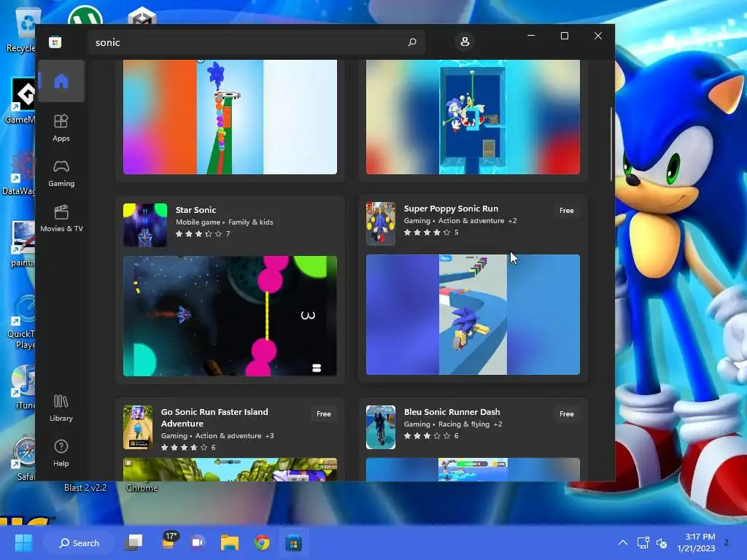Open Super Poppy Sonic Run screenshot thumbnail
Viewport: 747px width, 560px height.
473,315
